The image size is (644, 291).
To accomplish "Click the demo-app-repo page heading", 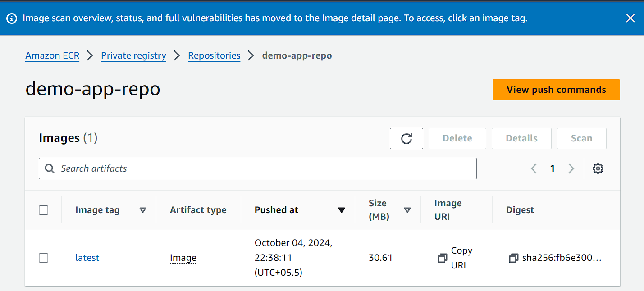I will point(93,89).
